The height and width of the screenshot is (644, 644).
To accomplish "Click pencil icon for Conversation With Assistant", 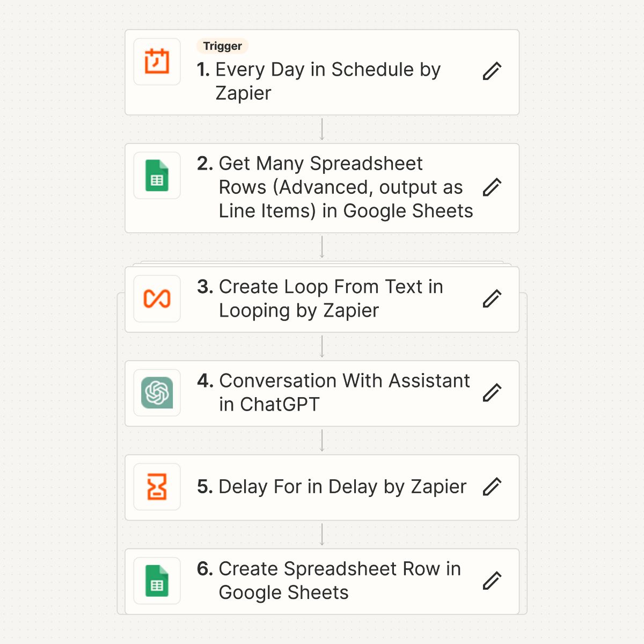I will pyautogui.click(x=492, y=393).
